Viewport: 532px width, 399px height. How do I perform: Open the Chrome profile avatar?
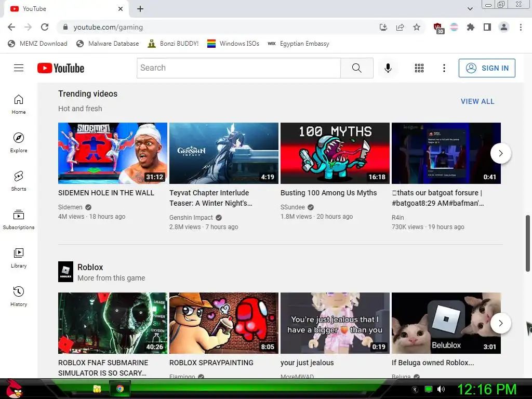[504, 27]
